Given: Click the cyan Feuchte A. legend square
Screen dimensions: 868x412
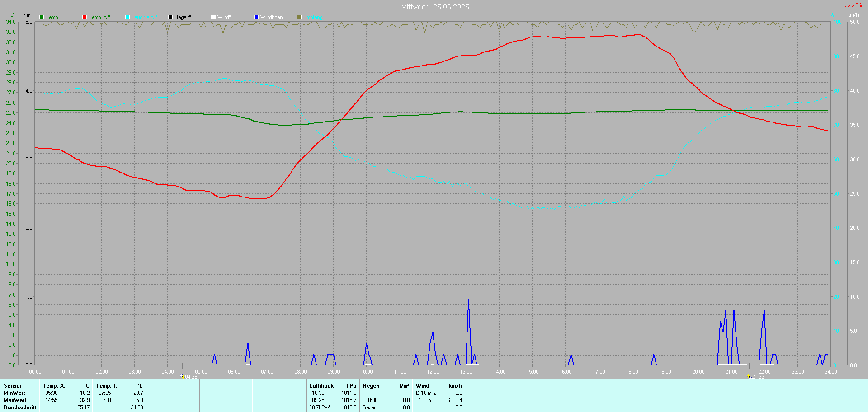Looking at the screenshot, I should click(127, 17).
